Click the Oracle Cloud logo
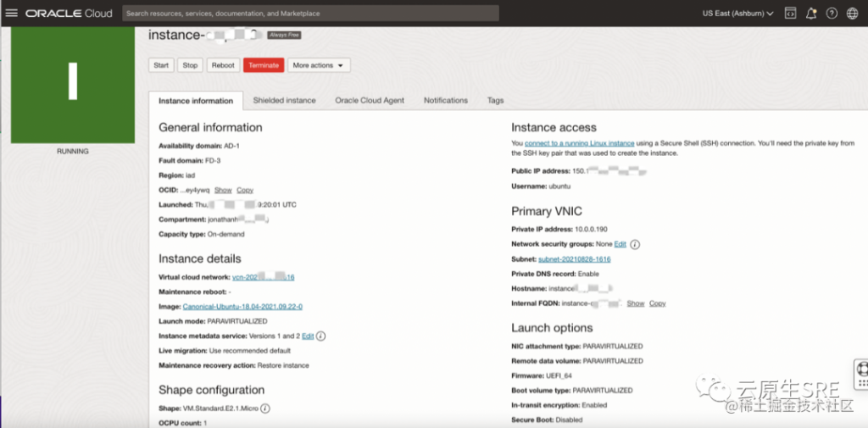 [x=69, y=14]
